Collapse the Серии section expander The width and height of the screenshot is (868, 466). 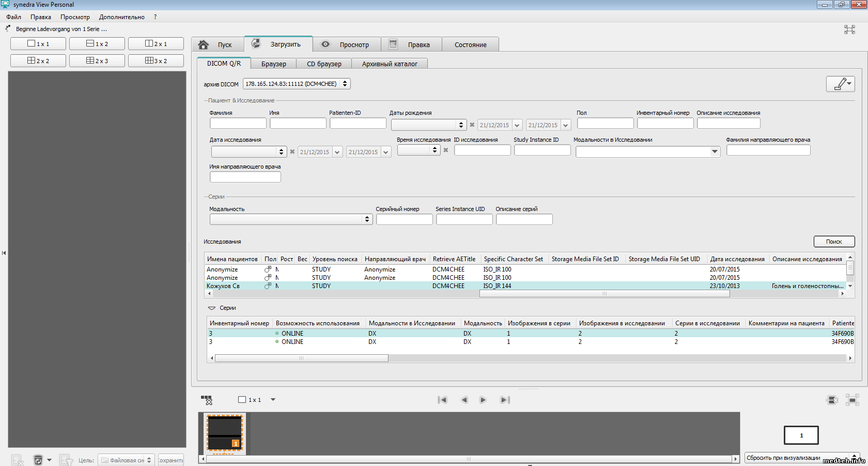click(211, 308)
